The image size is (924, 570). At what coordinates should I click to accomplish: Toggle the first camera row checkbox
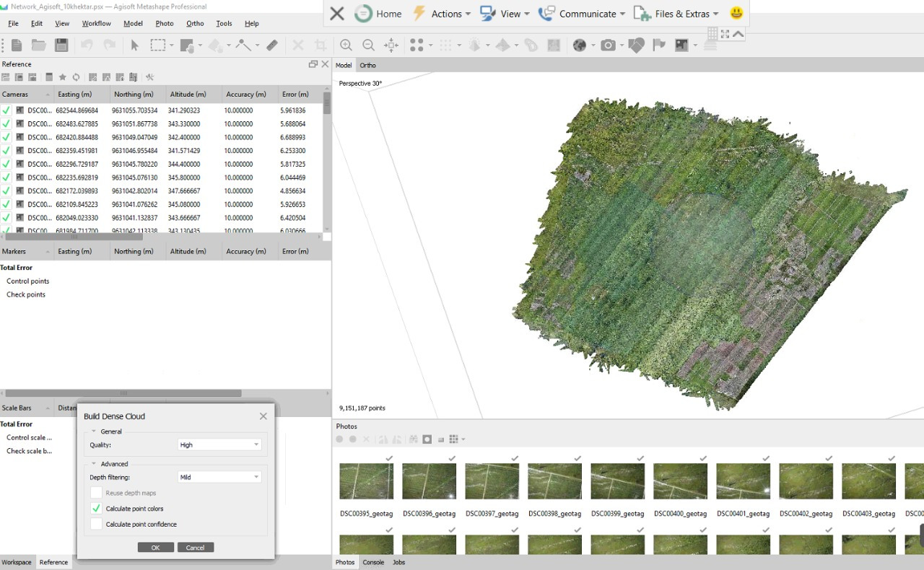click(6, 110)
